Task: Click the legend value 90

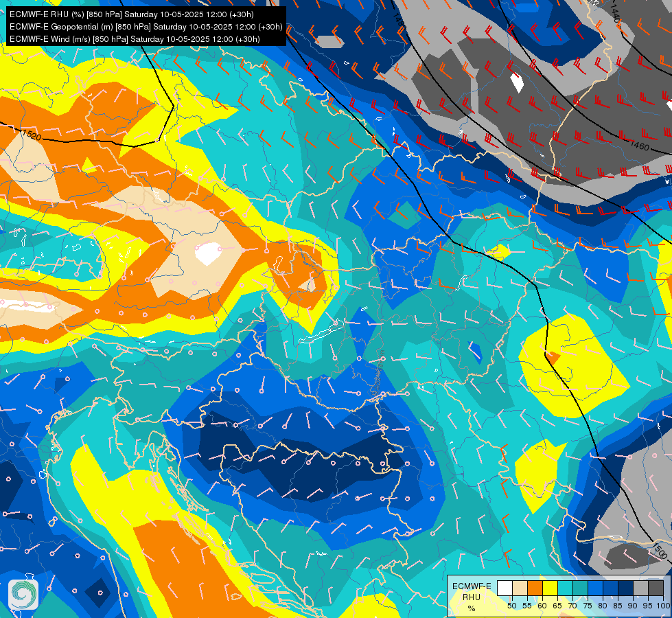Action: [x=633, y=606]
